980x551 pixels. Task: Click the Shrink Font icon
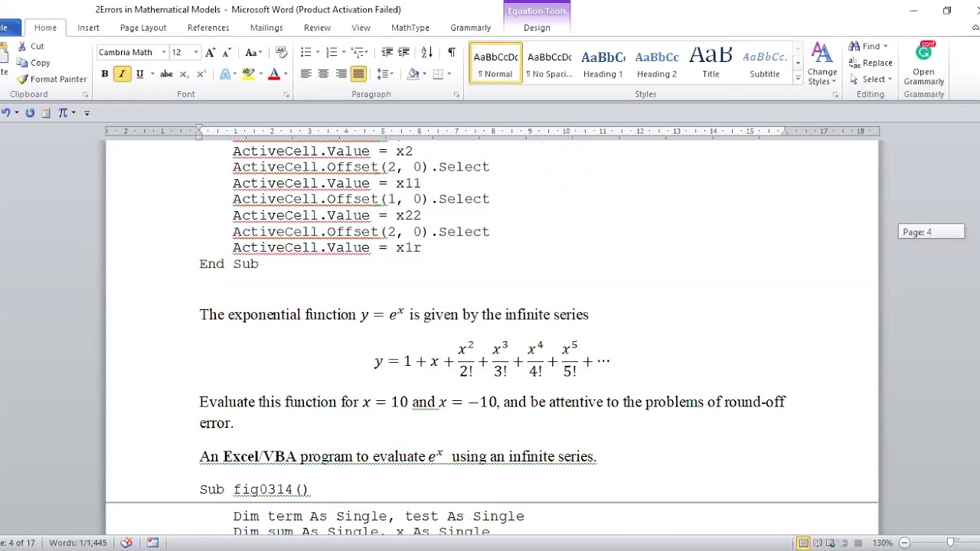[x=227, y=53]
